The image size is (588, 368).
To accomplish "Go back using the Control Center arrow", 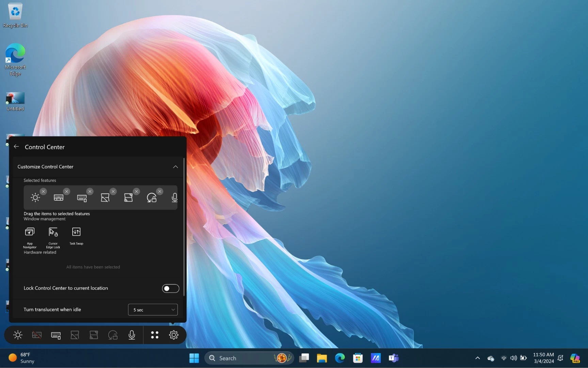I will click(16, 147).
